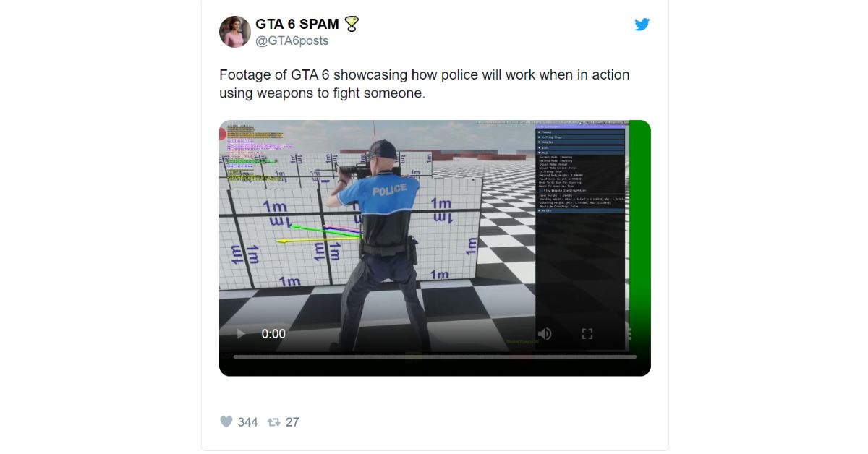Like the tweet via the heart icon
Screen dimensions: 868x454
pos(226,421)
